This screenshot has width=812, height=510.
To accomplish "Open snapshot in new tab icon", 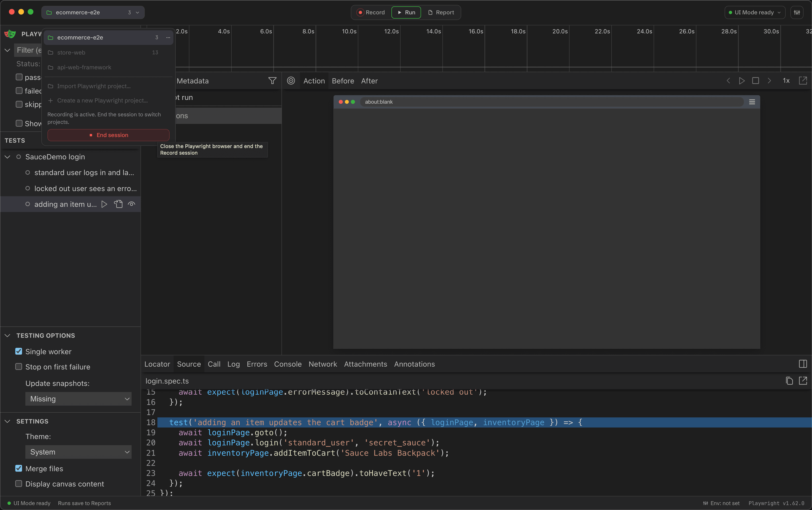I will pyautogui.click(x=803, y=81).
